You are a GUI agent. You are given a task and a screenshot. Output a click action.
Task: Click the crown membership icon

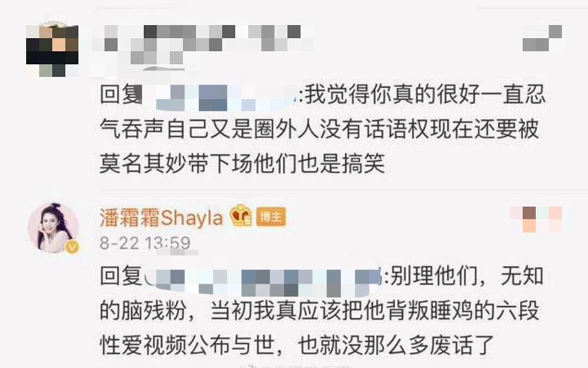241,215
